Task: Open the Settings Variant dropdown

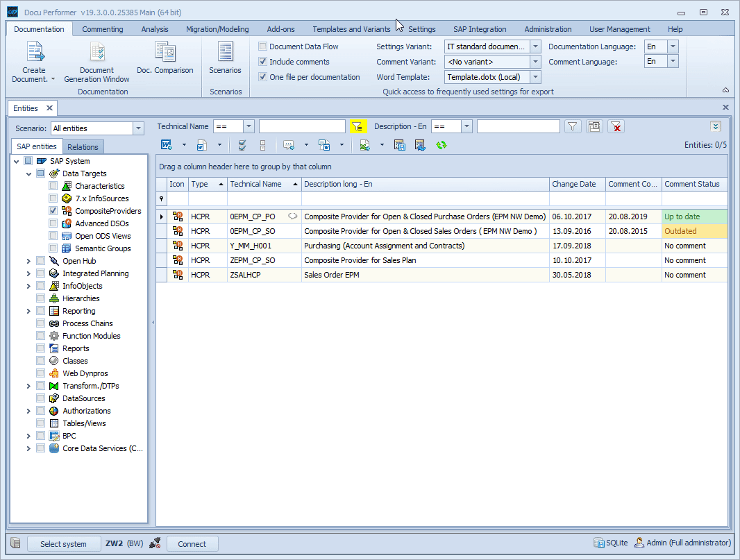Action: (x=535, y=46)
